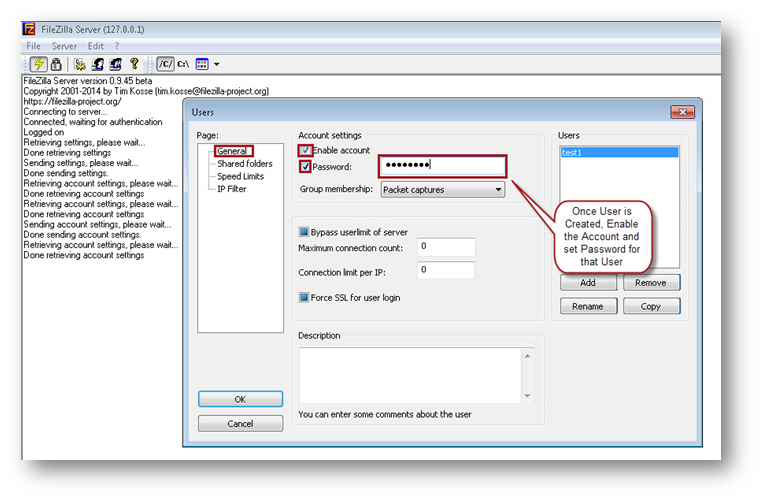Image resolution: width=763 pixels, height=502 pixels.
Task: Click the 'Done sending account settings.' log line
Action: tap(82, 234)
